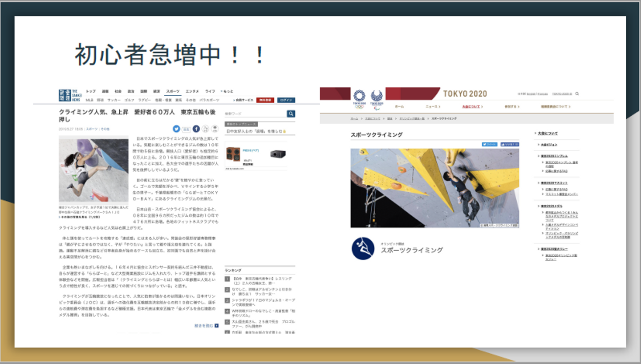Click the red registration button beside login

(x=265, y=100)
